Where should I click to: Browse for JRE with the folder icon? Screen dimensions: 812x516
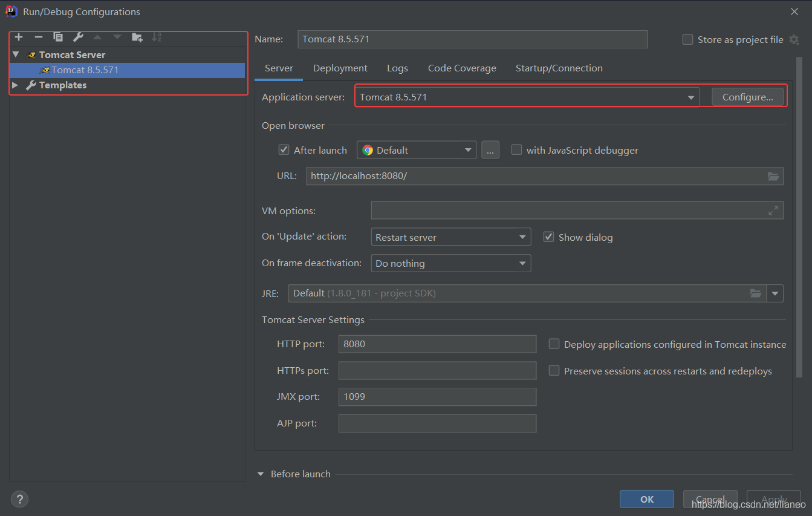coord(756,293)
